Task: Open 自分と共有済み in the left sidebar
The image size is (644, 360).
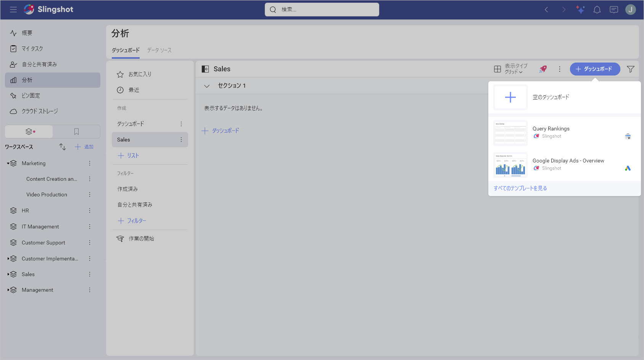Action: (x=53, y=64)
